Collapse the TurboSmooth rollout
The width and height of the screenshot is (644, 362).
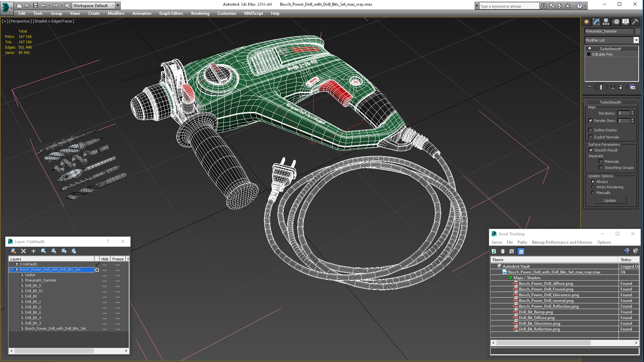click(610, 102)
